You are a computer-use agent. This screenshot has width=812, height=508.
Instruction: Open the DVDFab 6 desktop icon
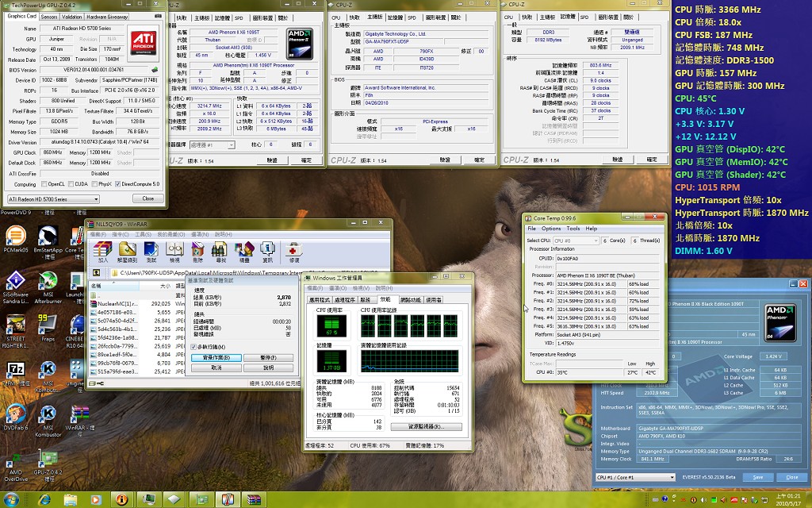(16, 418)
